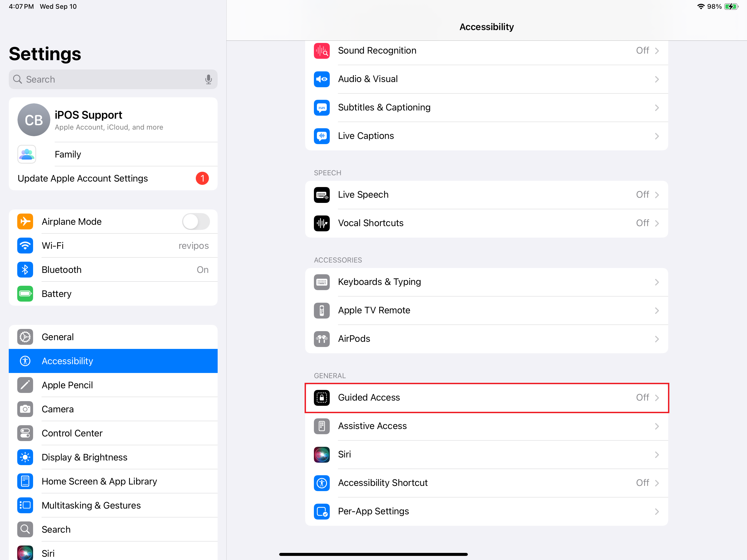Select Accessibility in the Settings sidebar
This screenshot has width=747, height=560.
pyautogui.click(x=113, y=361)
